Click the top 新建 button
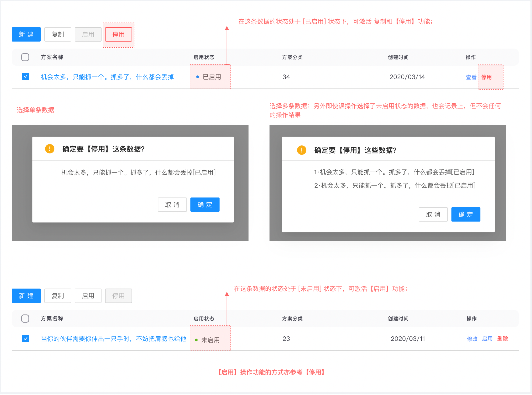The width and height of the screenshot is (532, 395). pyautogui.click(x=26, y=34)
